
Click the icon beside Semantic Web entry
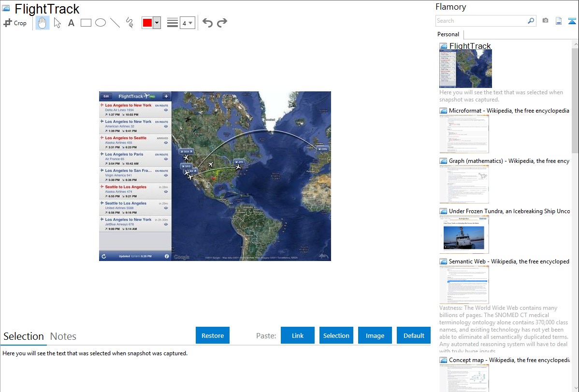click(x=443, y=261)
